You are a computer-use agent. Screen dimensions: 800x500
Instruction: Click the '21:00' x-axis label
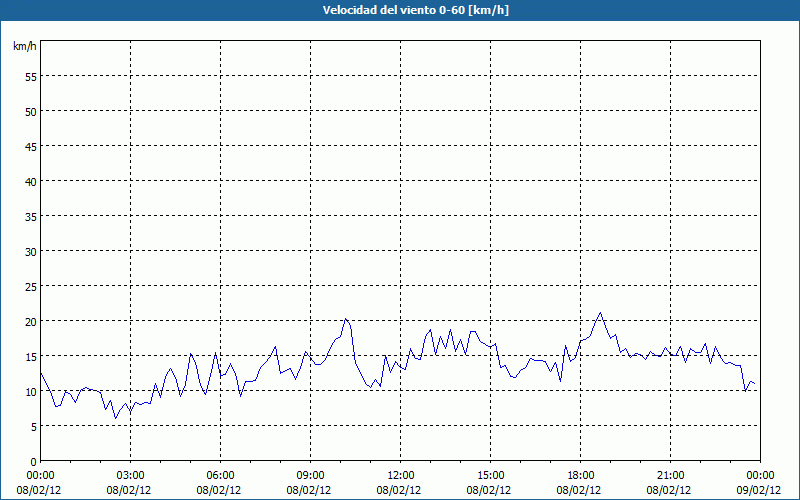670,476
